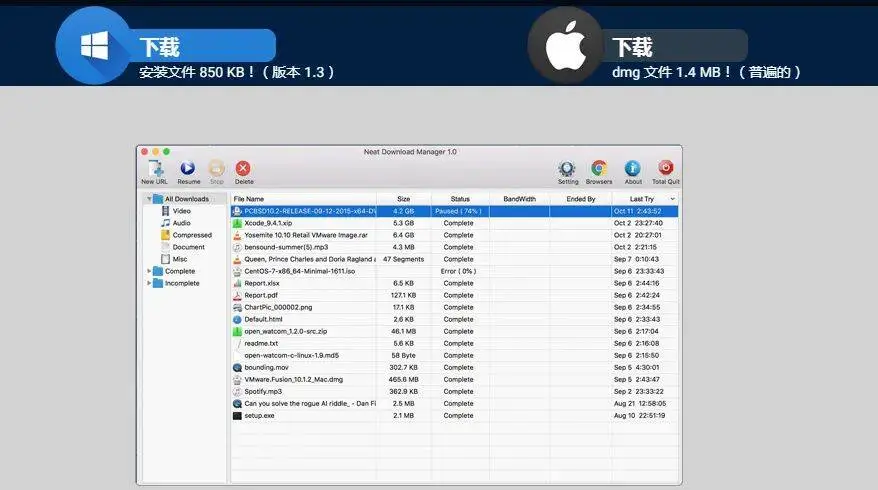The width and height of the screenshot is (878, 490).
Task: Click the New URL toolbar icon
Action: (x=155, y=168)
